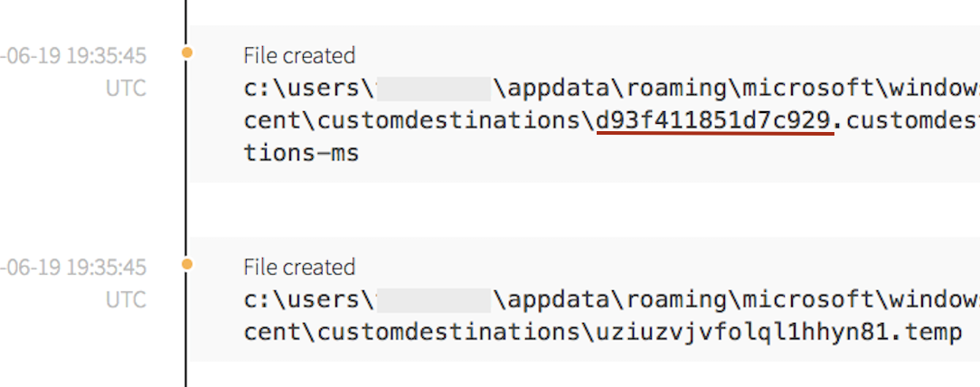Click the trailing "tions-ms" text line

[301, 153]
